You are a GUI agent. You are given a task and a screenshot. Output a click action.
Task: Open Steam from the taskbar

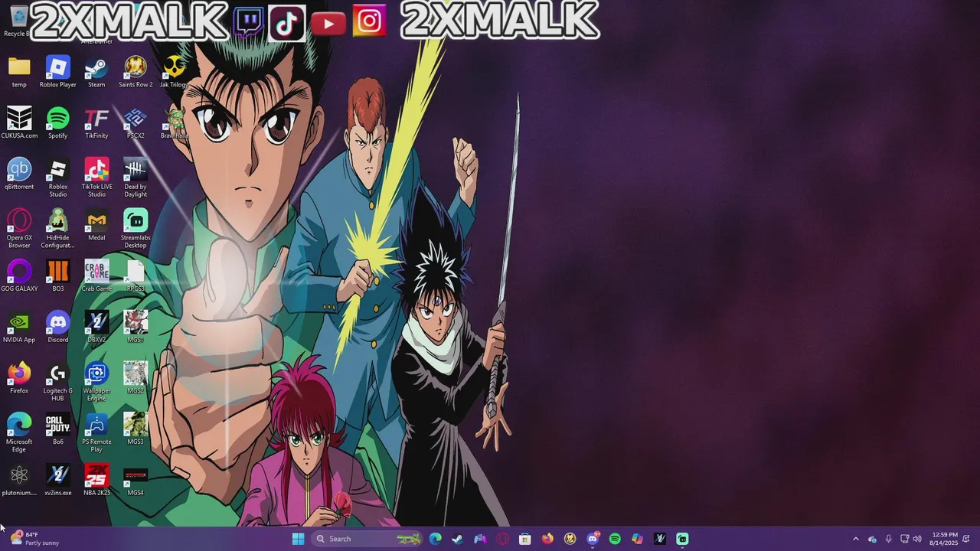click(458, 539)
